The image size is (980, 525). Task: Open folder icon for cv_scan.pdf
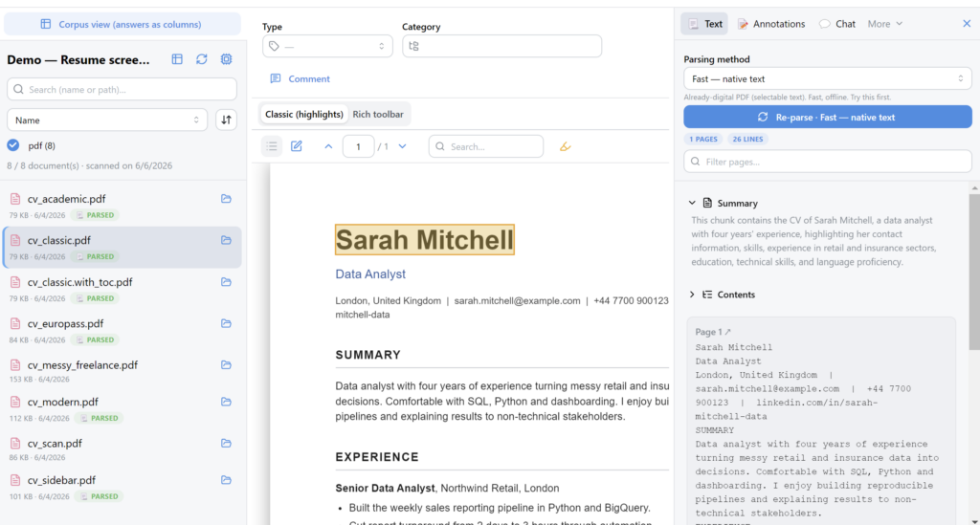226,443
